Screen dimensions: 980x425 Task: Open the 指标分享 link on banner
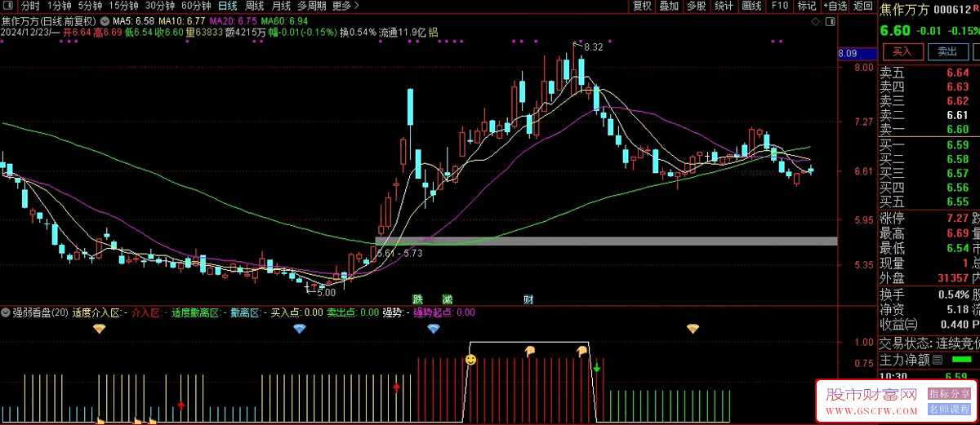click(x=947, y=394)
